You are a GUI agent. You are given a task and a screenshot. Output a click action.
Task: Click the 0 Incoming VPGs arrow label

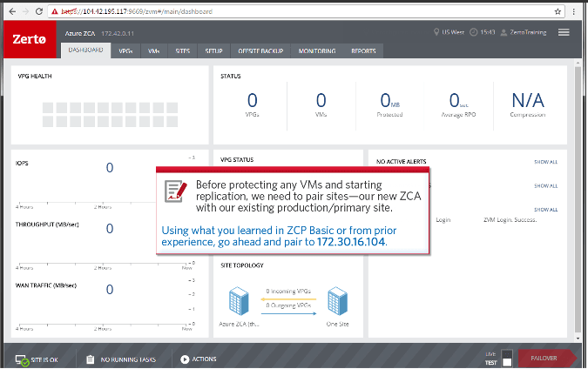pyautogui.click(x=288, y=291)
